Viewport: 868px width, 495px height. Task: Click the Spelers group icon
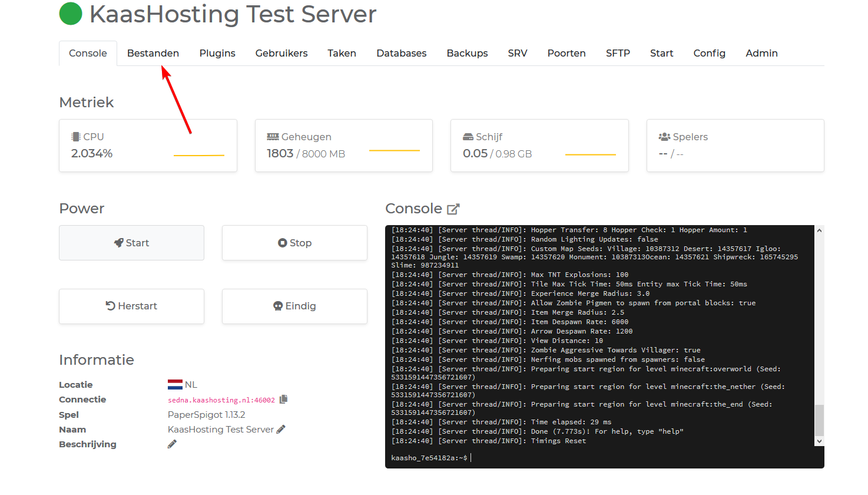point(664,137)
